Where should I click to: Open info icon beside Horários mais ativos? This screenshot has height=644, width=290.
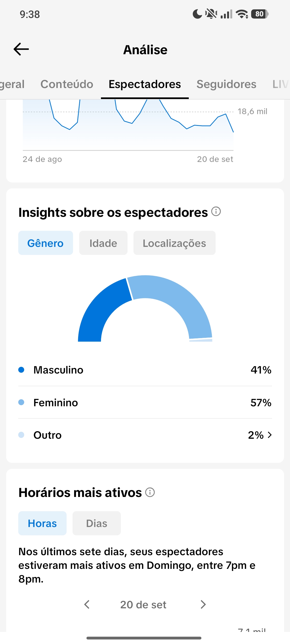point(150,492)
